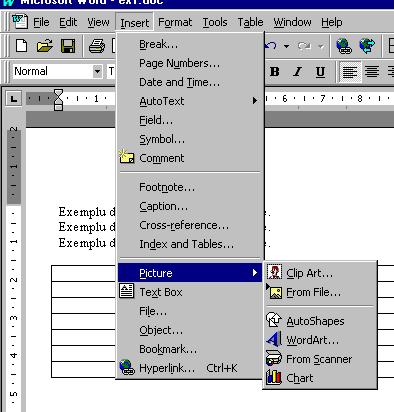Open the Edit menu
The height and width of the screenshot is (412, 394).
pos(68,22)
